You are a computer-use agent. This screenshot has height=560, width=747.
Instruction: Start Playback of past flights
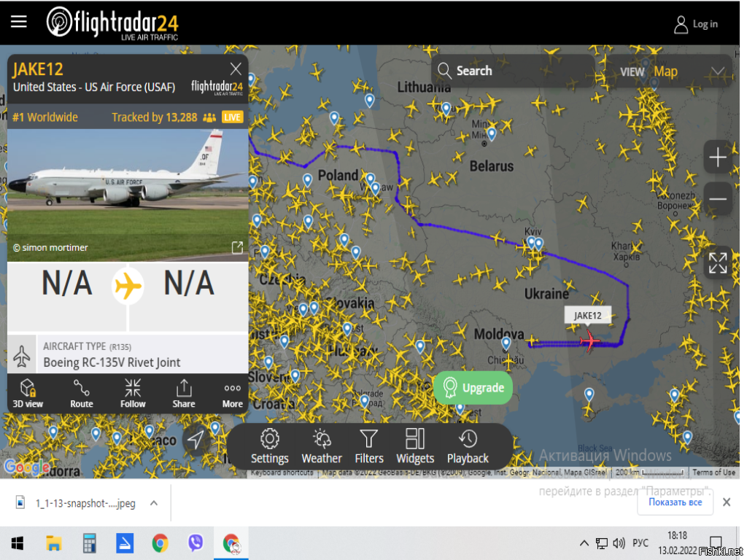pos(468,446)
